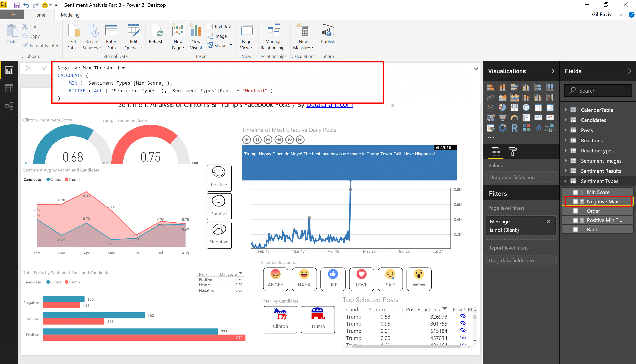Enable the Order field checkbox

click(x=576, y=211)
